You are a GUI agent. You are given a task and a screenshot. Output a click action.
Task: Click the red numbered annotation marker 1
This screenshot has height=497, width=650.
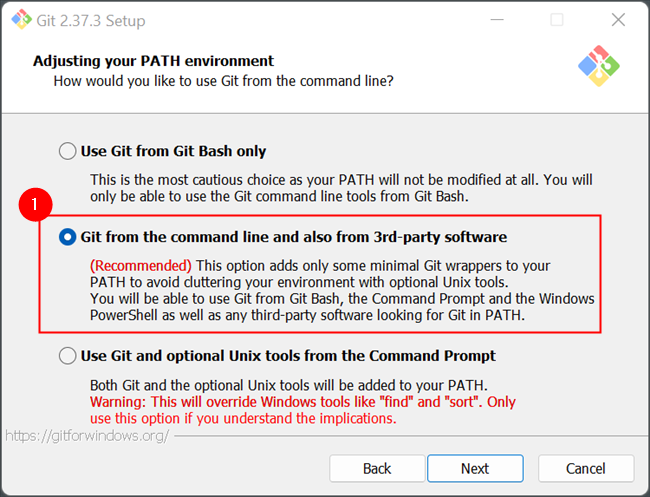[x=36, y=204]
